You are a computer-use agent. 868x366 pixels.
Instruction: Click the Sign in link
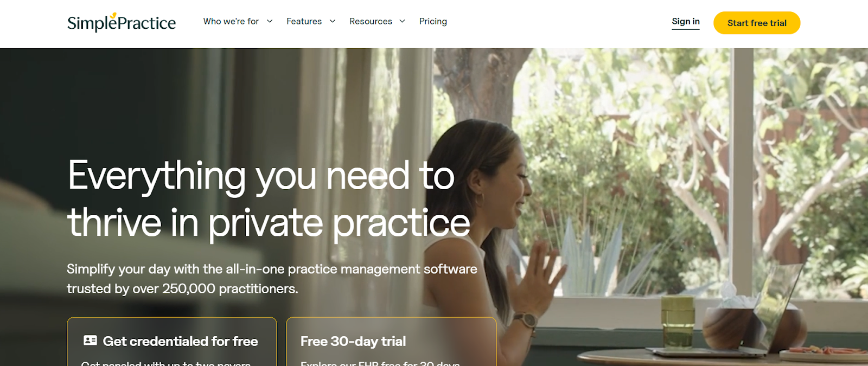(x=686, y=22)
